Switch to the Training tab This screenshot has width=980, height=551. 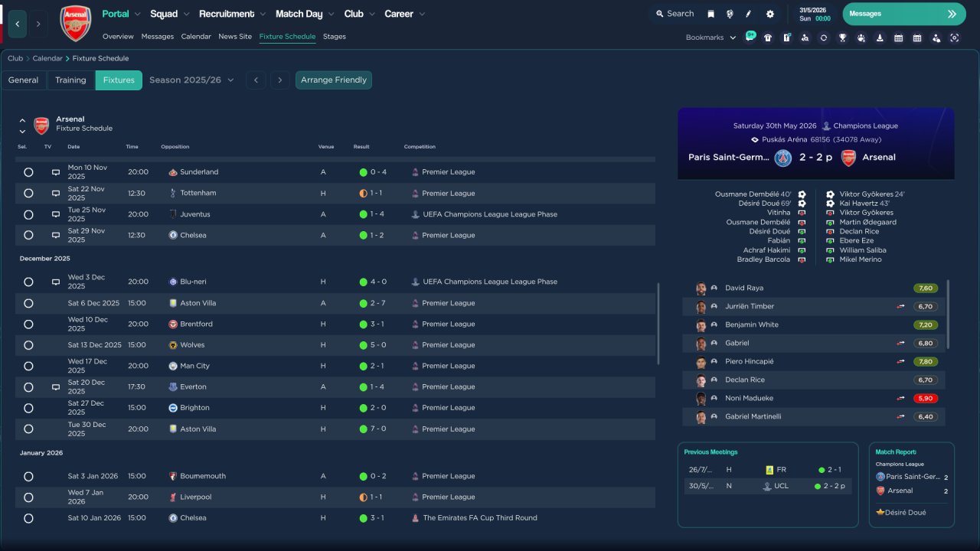70,80
